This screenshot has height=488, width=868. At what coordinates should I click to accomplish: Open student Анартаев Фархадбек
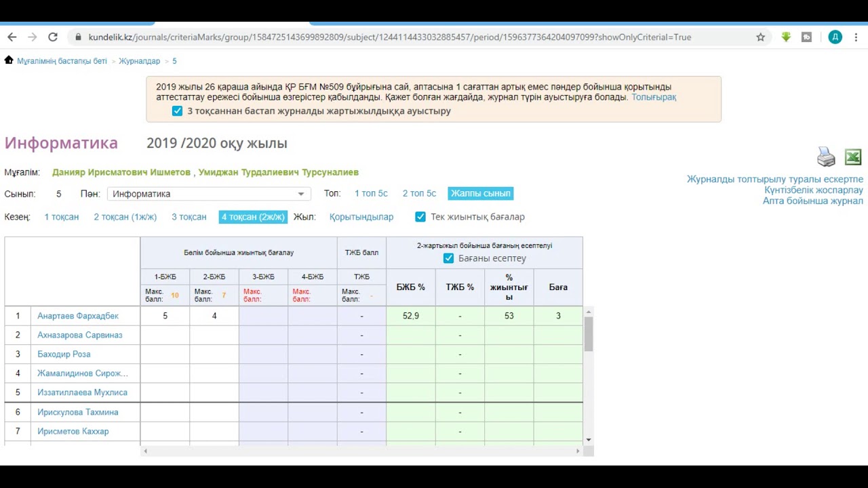pyautogui.click(x=78, y=316)
